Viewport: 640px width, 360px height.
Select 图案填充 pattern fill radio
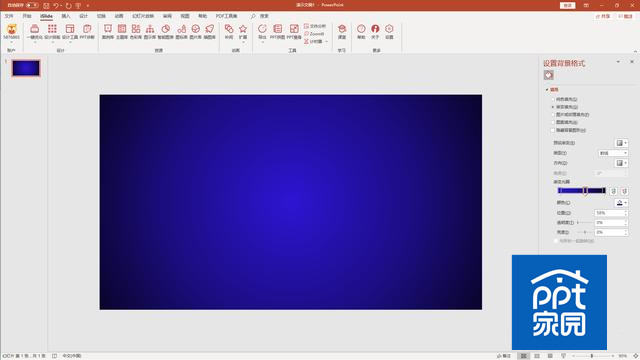pyautogui.click(x=553, y=122)
